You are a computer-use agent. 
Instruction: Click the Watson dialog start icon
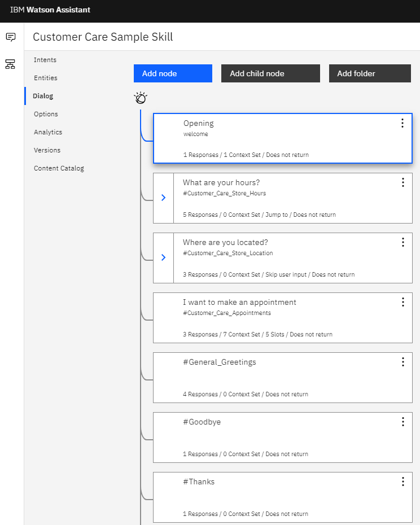click(x=141, y=98)
